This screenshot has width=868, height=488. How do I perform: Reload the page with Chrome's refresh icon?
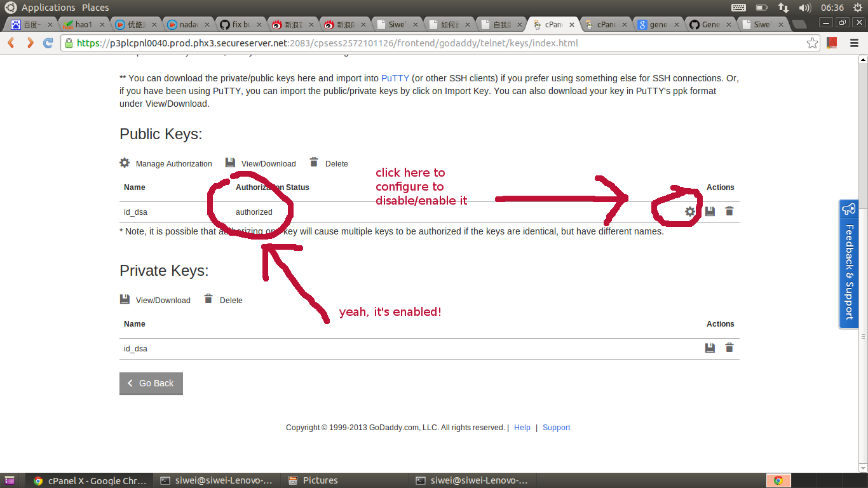(48, 44)
